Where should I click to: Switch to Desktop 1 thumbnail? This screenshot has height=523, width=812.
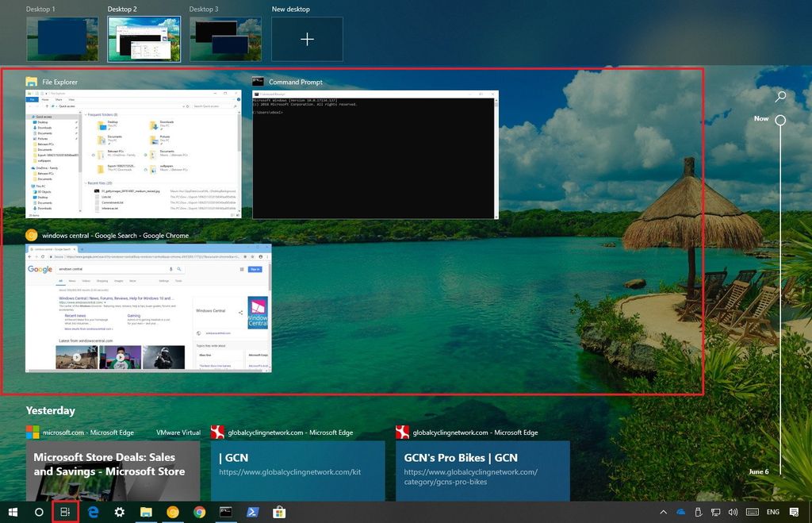[x=63, y=37]
